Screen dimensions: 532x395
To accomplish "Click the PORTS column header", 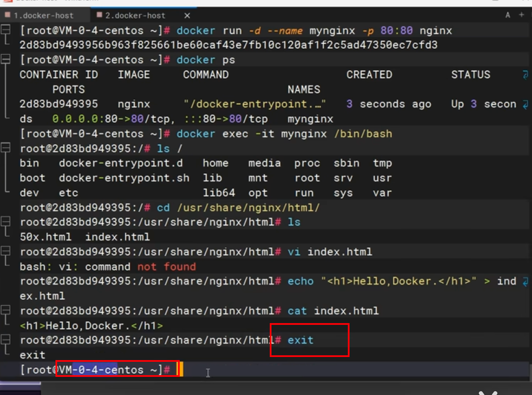I will (68, 89).
